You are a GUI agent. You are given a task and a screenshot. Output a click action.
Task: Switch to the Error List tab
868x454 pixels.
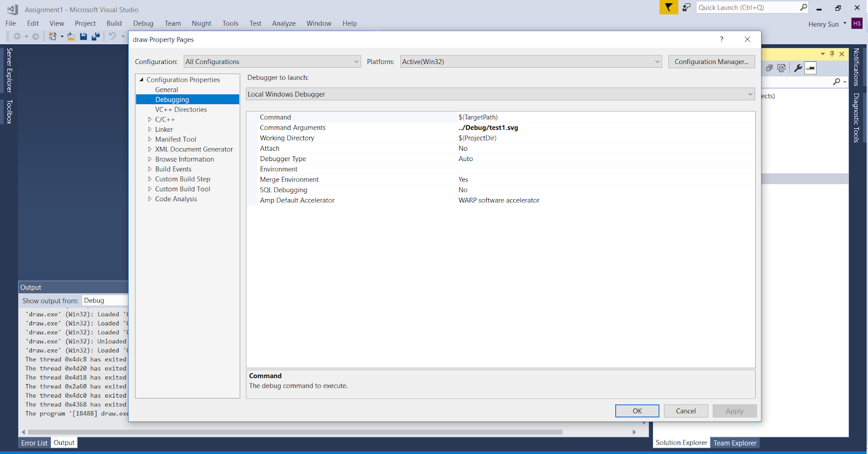click(34, 443)
